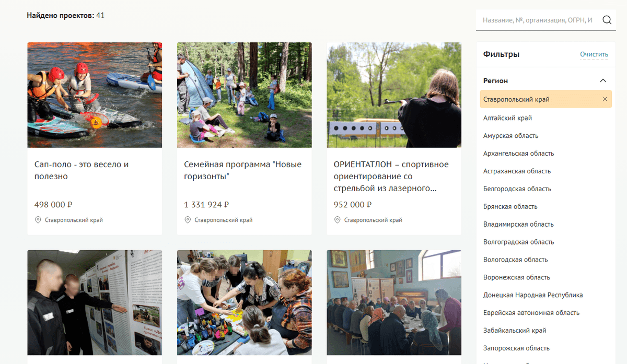Open the Сап-поло project title link
Screen dimensions: 627x364
[82, 171]
